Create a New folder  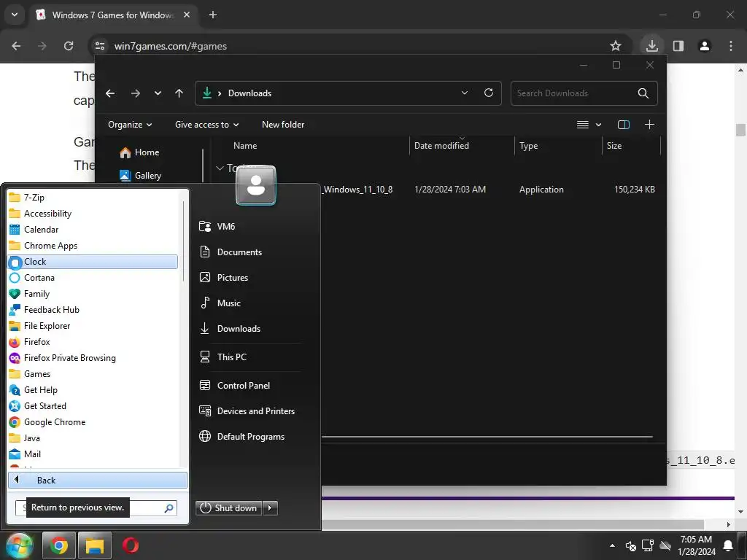click(x=283, y=125)
